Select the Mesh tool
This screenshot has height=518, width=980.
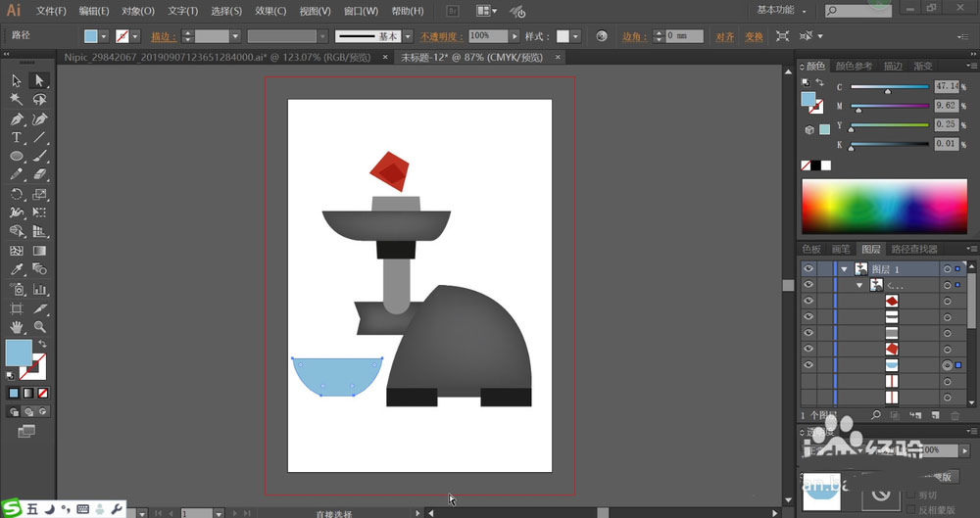point(17,251)
